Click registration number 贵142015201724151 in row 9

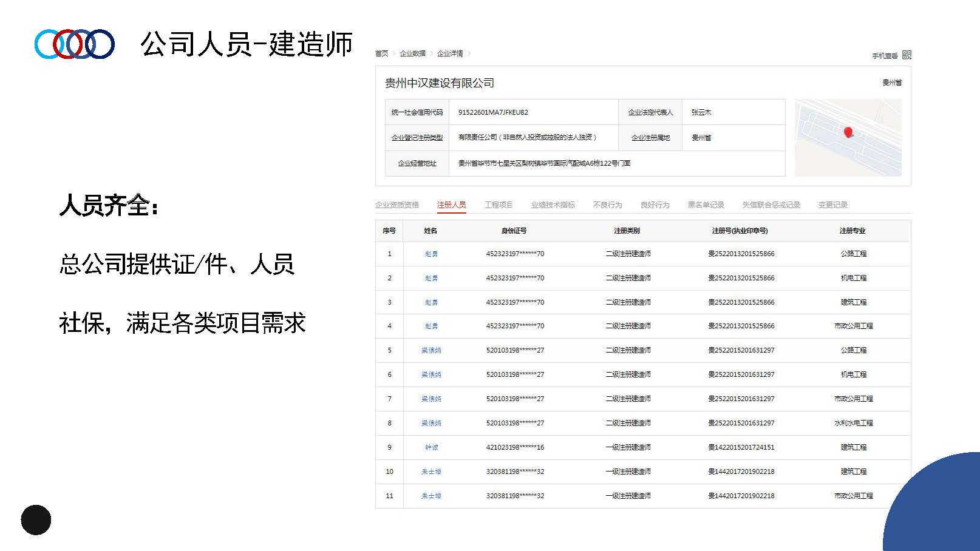coord(741,448)
